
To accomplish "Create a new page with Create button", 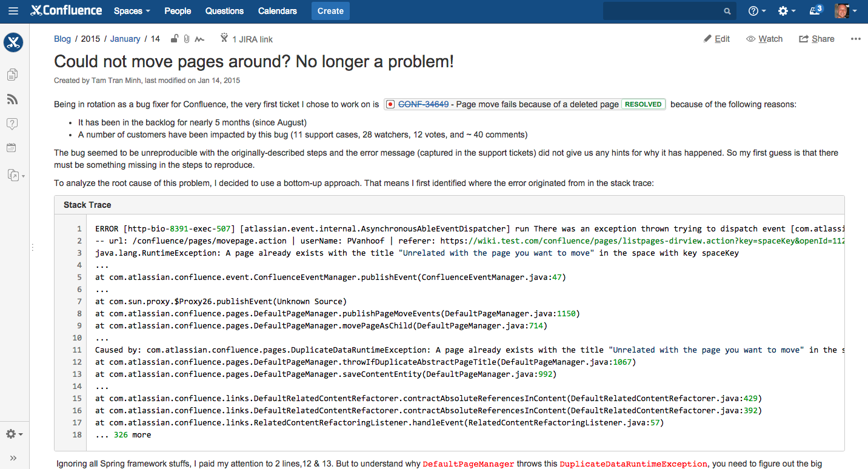I will [330, 11].
